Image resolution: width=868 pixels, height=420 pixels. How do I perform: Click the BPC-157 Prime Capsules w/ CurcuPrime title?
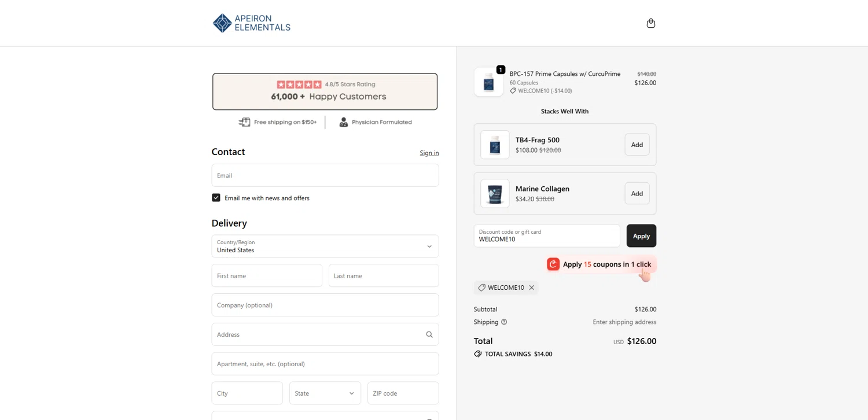click(565, 74)
